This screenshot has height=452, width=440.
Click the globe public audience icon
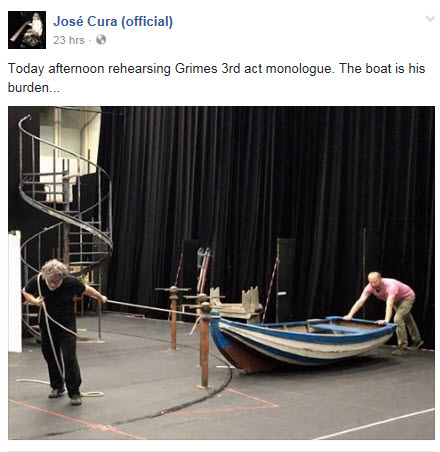(101, 40)
